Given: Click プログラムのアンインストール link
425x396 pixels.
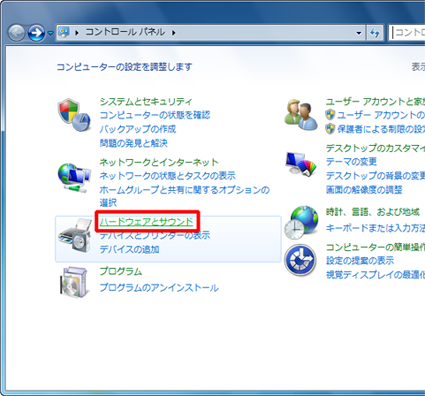Looking at the screenshot, I should click(x=159, y=287).
